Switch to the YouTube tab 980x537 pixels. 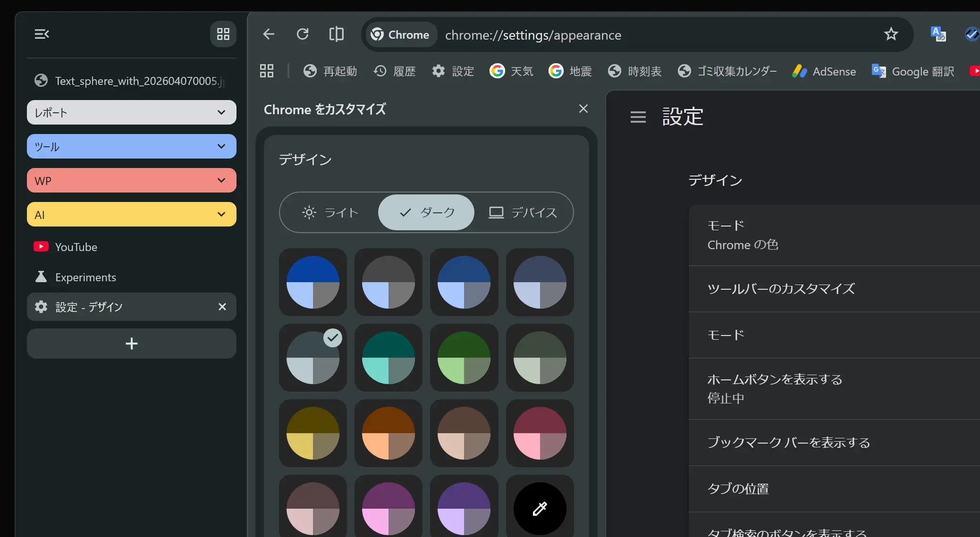(76, 247)
